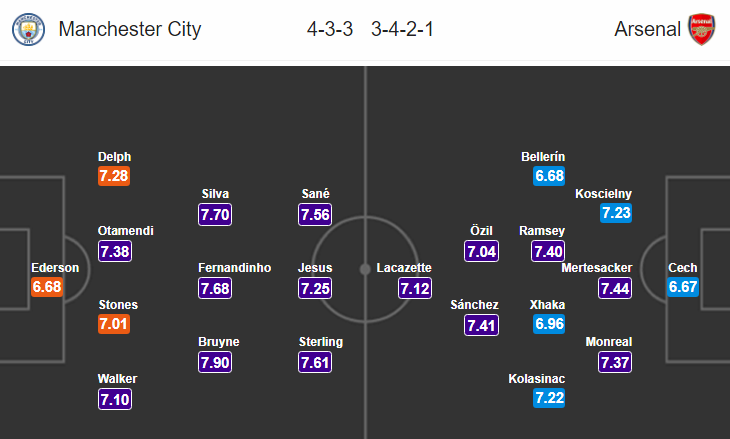The image size is (730, 439).
Task: Select Stones' 7.01 orange rating
Action: (x=114, y=324)
